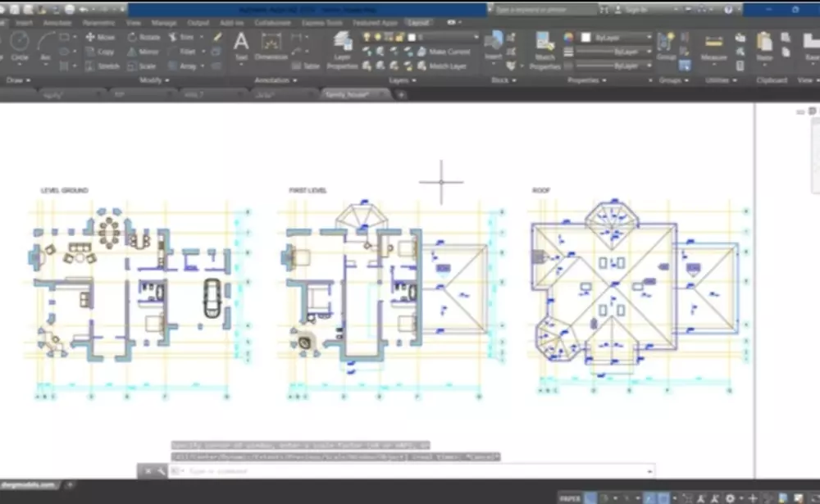This screenshot has width=820, height=504.
Task: Click the Mirror tool
Action: (x=146, y=51)
